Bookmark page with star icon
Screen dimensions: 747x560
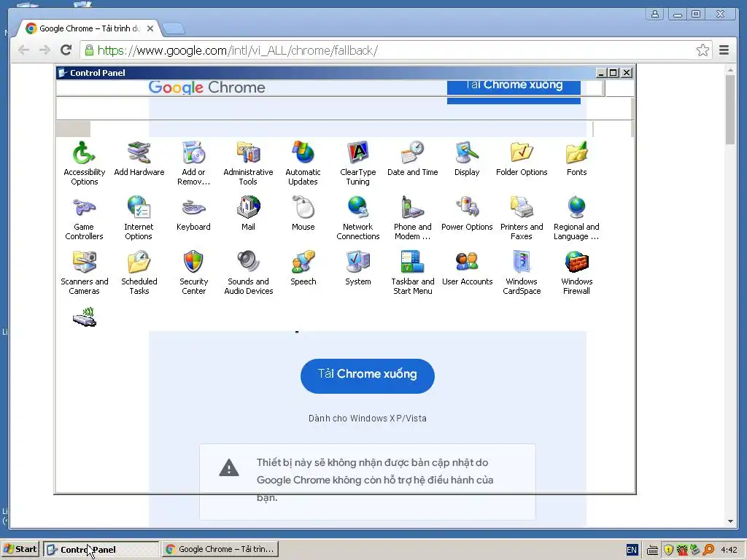[x=703, y=50]
